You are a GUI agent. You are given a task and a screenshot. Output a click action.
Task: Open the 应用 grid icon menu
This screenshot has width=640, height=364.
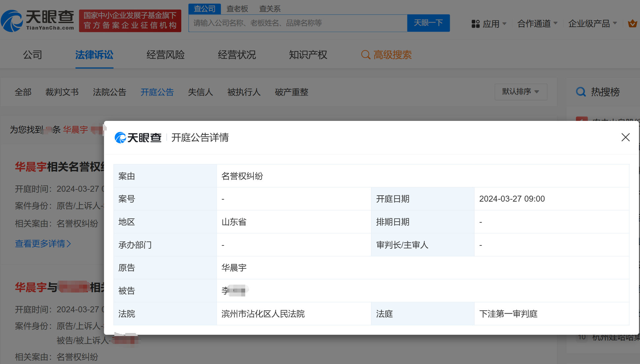pos(475,24)
